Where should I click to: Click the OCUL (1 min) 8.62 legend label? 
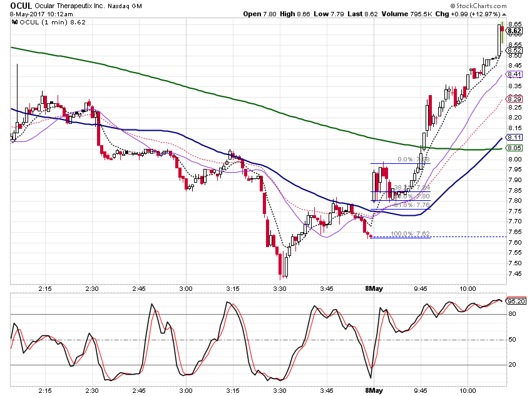click(x=53, y=23)
